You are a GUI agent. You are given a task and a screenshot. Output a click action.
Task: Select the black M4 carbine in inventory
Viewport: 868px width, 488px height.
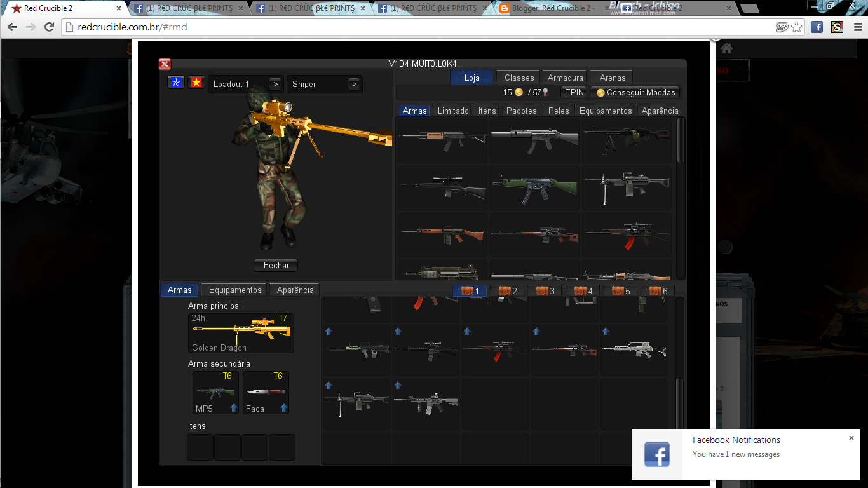point(426,404)
